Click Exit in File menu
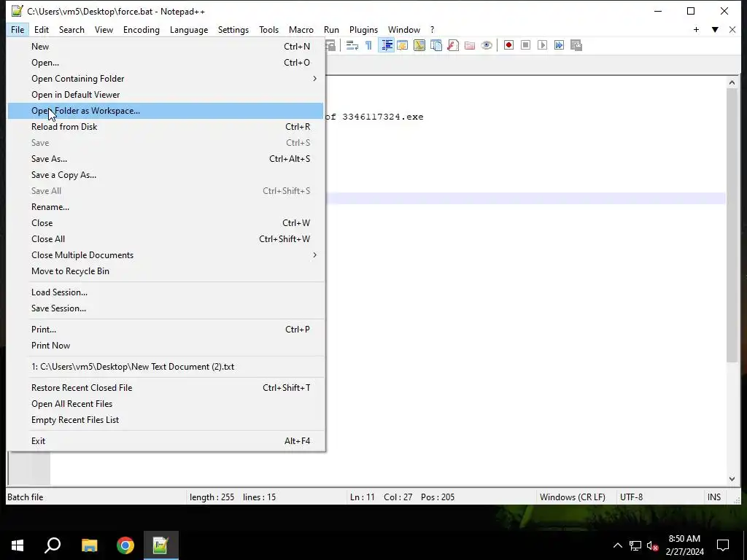The width and height of the screenshot is (747, 560). [166, 441]
